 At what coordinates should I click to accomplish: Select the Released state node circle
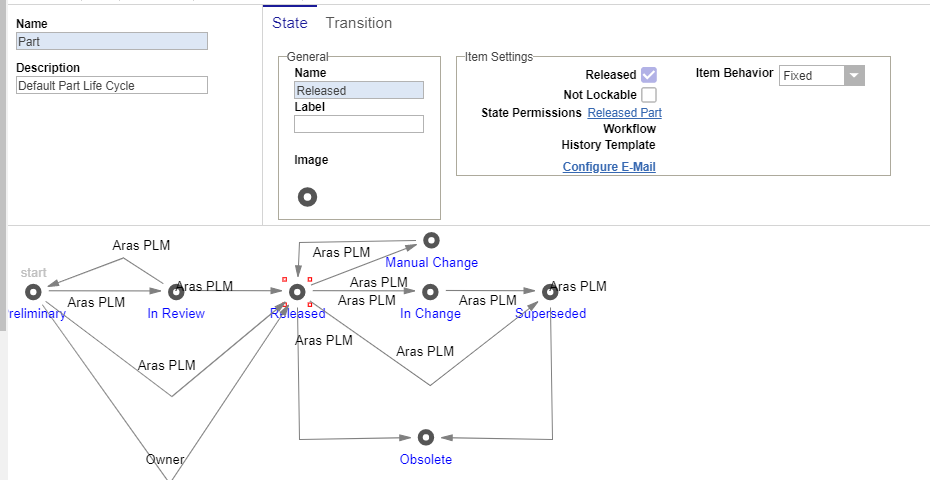pyautogui.click(x=297, y=291)
